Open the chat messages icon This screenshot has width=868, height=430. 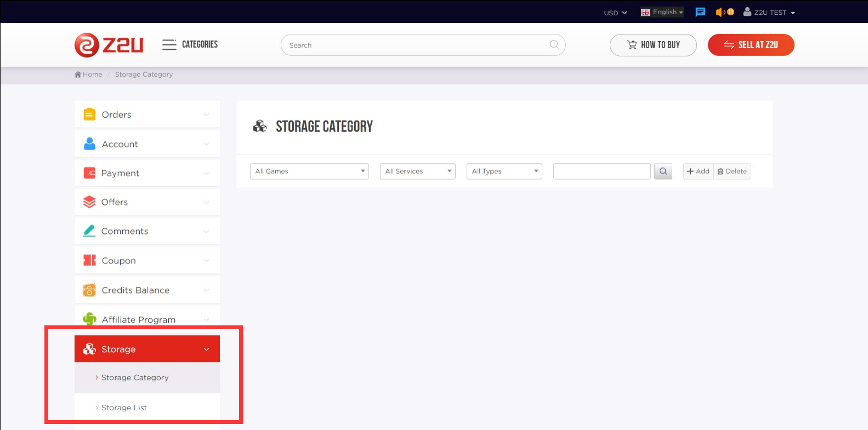pyautogui.click(x=700, y=12)
